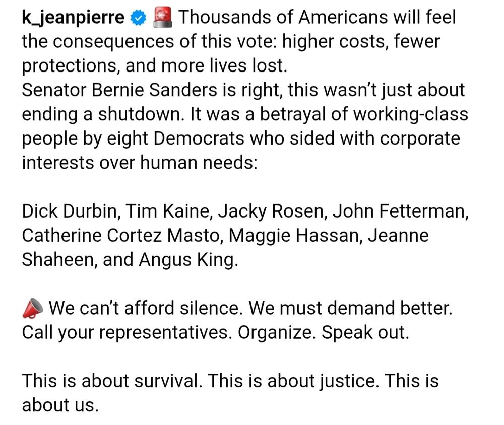Click the closing words 'about us.'

pos(60,405)
